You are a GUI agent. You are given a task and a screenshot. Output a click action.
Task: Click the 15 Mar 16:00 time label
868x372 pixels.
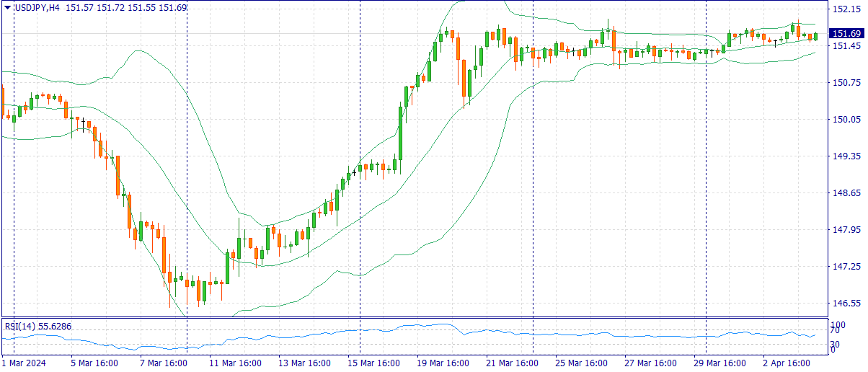[x=373, y=363]
